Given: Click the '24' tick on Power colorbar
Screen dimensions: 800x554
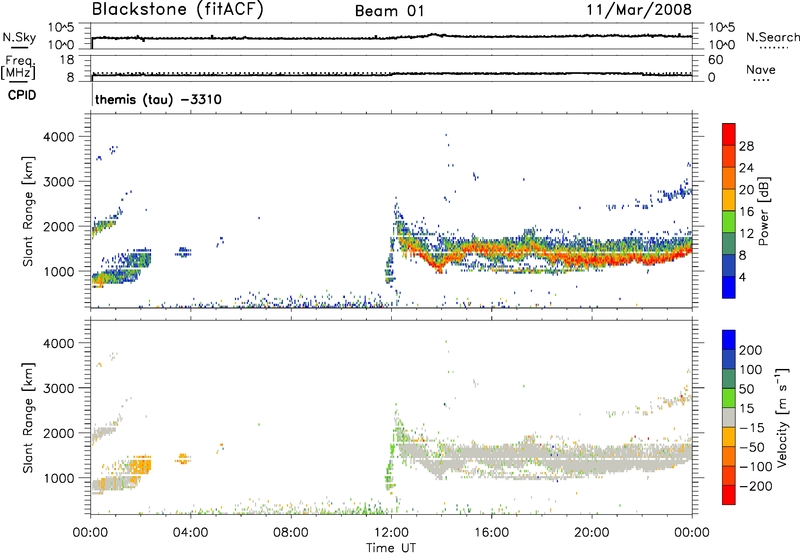Looking at the screenshot, I should pyautogui.click(x=746, y=168).
